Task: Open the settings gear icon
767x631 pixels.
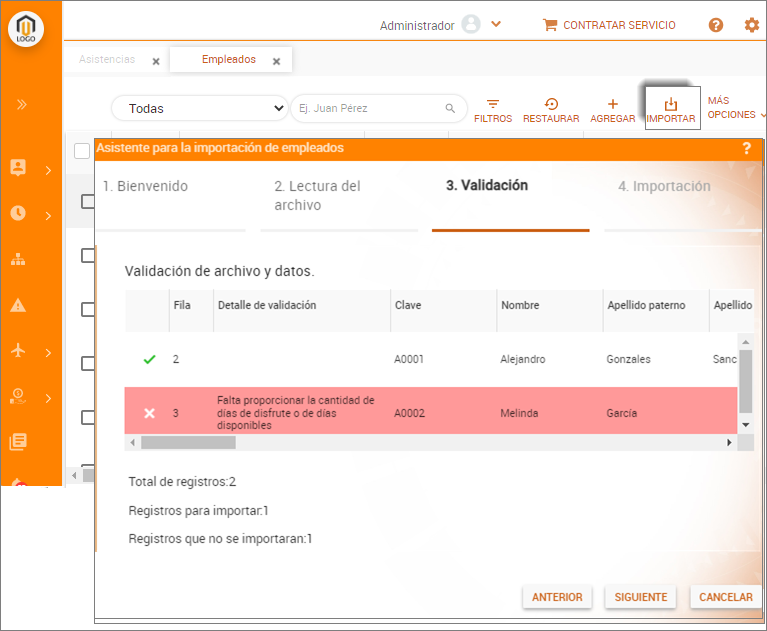Action: [752, 25]
